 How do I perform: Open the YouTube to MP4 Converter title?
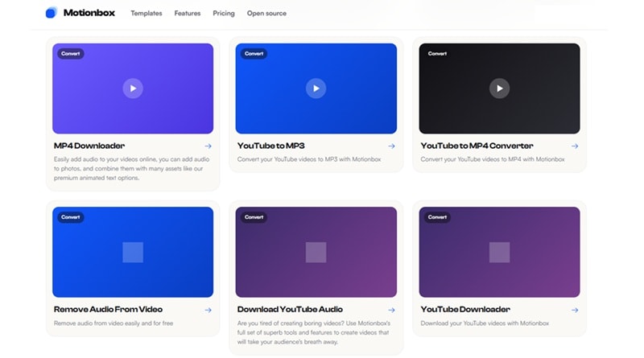pos(477,146)
